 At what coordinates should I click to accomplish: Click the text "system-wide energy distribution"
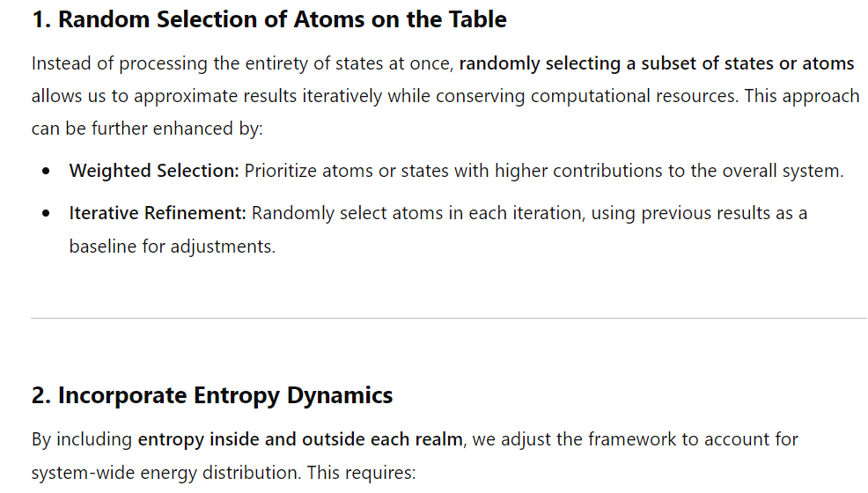pyautogui.click(x=166, y=473)
